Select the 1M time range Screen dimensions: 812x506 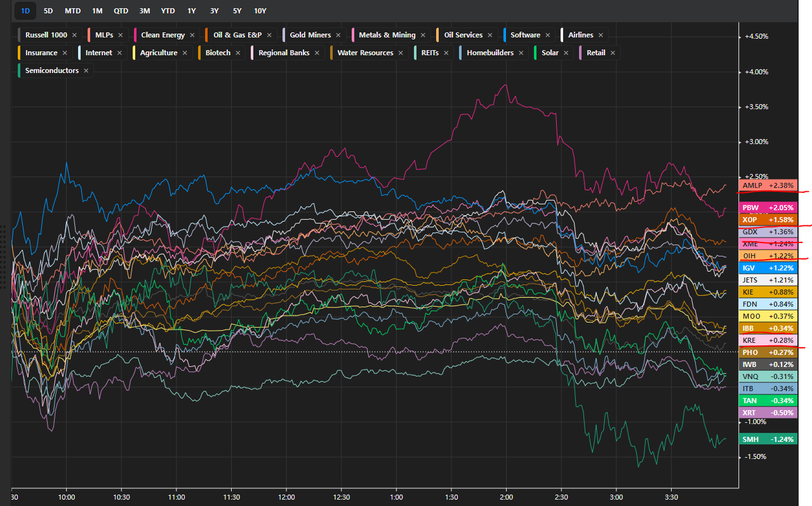coord(97,11)
